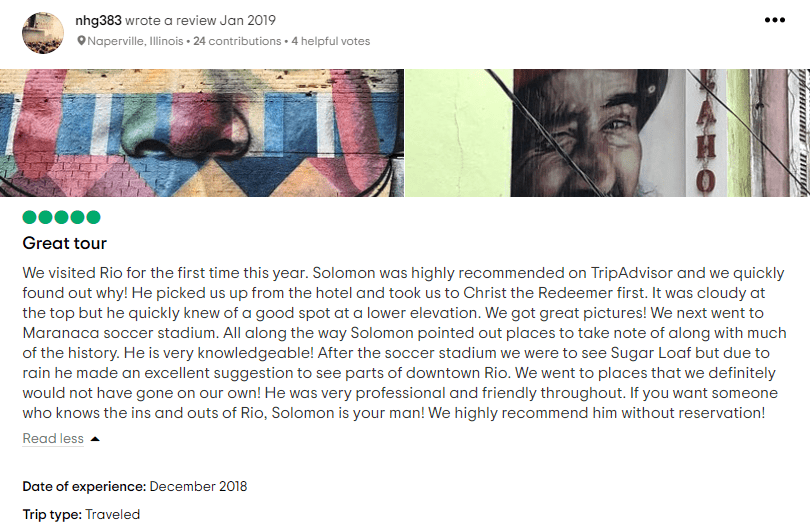The width and height of the screenshot is (810, 527).
Task: Click the "24 contributions" text
Action: pos(237,42)
